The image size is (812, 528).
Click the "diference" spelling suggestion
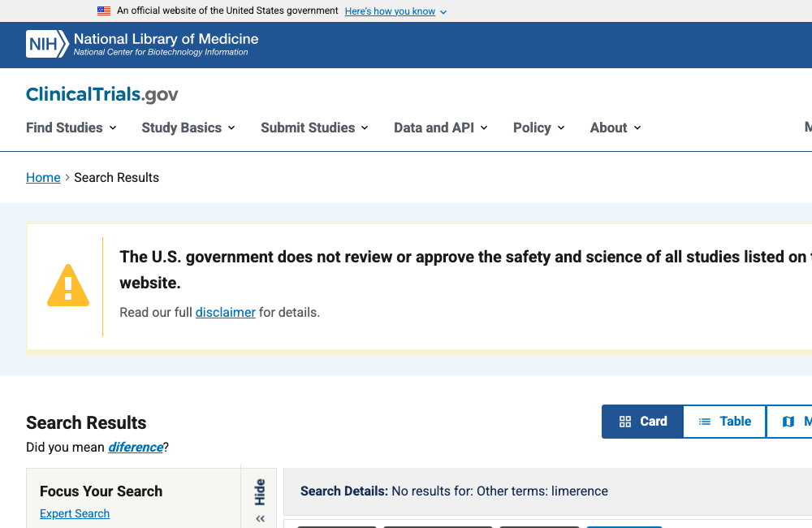(x=136, y=447)
